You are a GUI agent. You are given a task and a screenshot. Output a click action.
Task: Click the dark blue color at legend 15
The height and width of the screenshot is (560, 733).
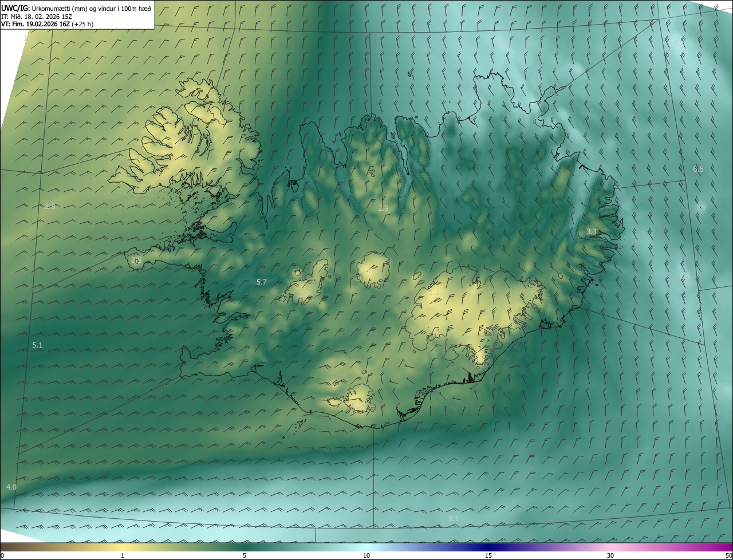(x=488, y=547)
